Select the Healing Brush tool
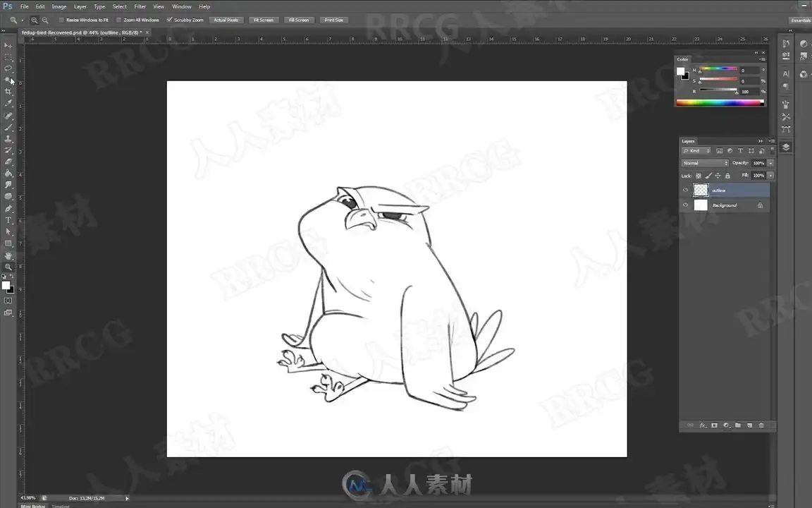This screenshot has height=508, width=812. pyautogui.click(x=8, y=116)
